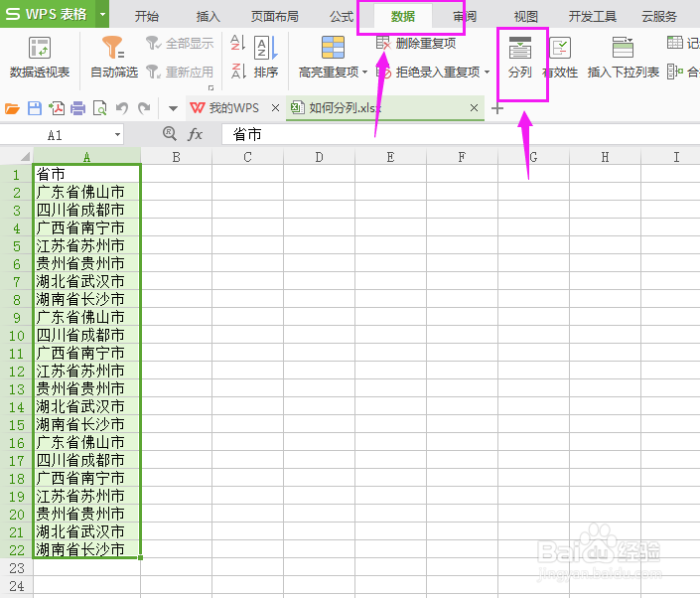Click cell A18 广西省南宁市
700x598 pixels.
click(87, 478)
